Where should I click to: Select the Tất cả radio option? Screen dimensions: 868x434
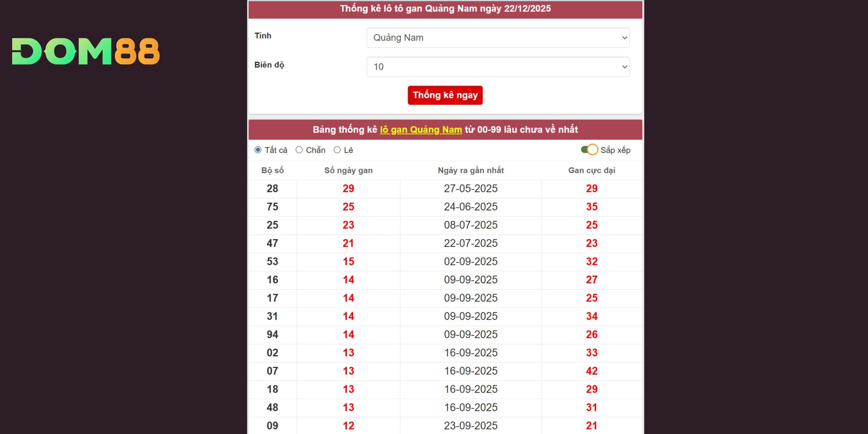click(x=258, y=150)
